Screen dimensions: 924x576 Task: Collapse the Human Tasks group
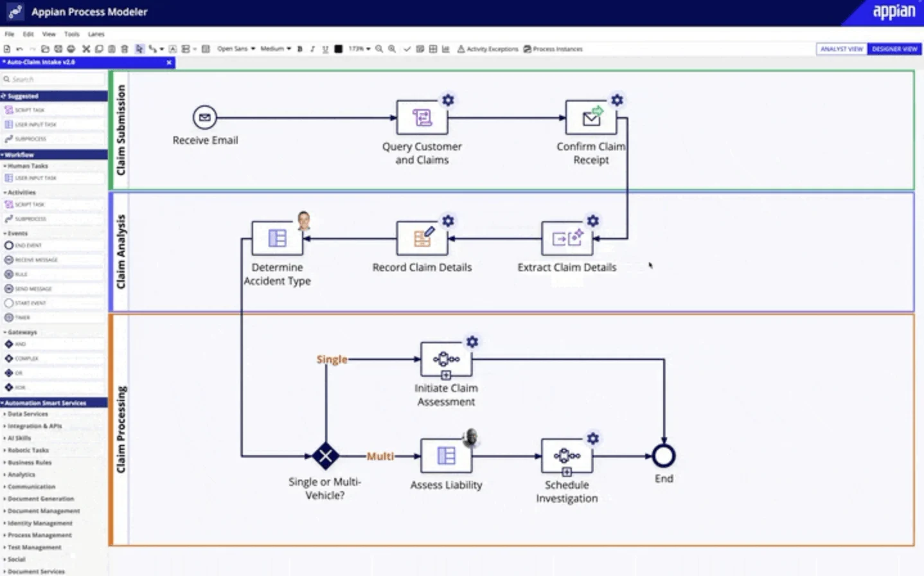click(x=26, y=166)
